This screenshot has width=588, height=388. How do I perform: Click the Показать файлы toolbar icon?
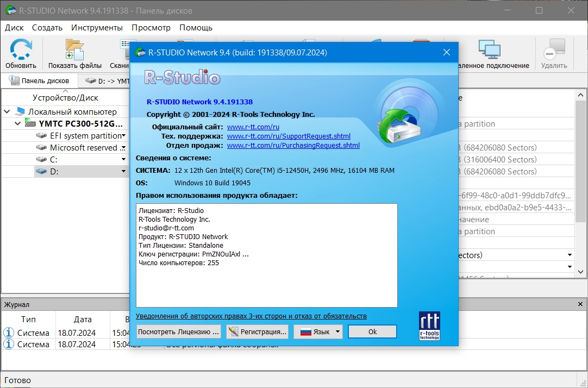(x=74, y=49)
